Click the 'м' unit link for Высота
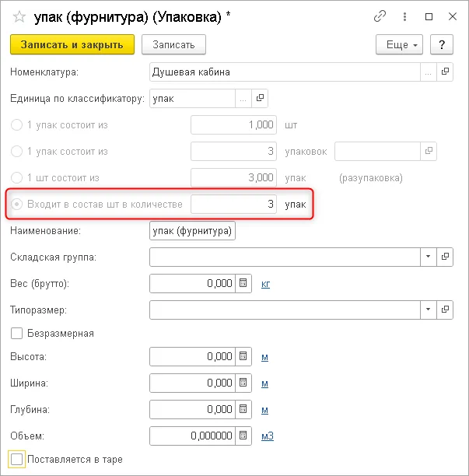 (264, 357)
